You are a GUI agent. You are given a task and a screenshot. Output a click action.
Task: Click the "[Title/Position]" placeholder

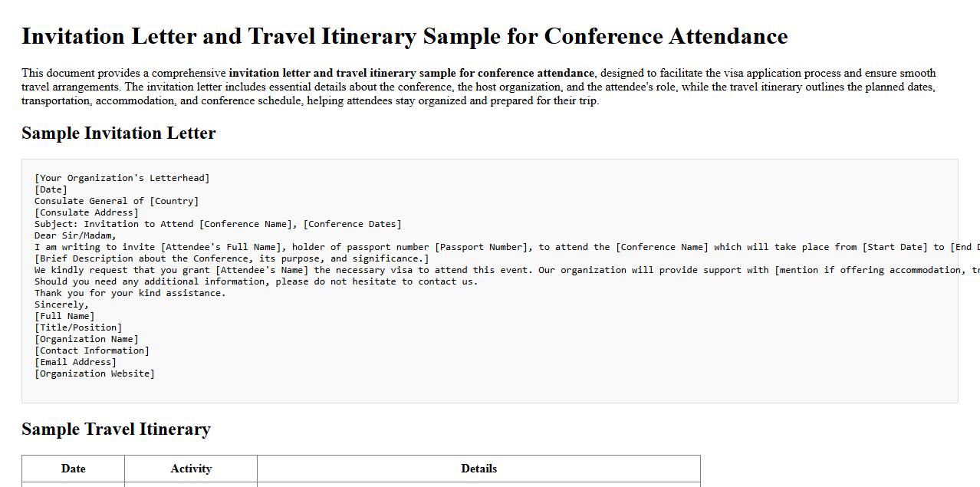[77, 327]
